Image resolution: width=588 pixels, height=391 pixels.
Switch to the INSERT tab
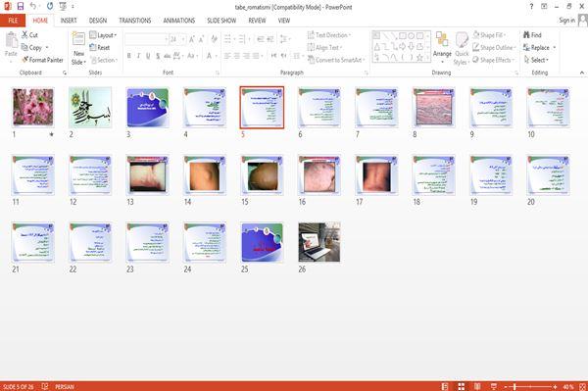(x=69, y=21)
